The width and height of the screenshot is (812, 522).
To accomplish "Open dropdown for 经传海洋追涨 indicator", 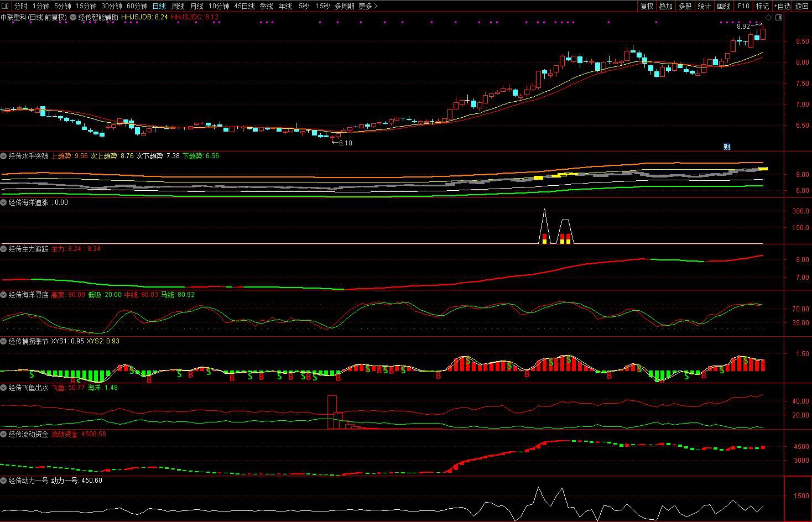I will 4,202.
